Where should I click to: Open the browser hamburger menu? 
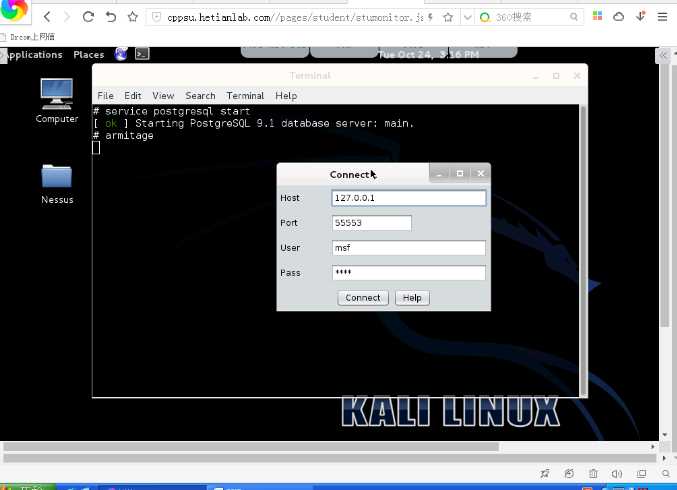662,17
